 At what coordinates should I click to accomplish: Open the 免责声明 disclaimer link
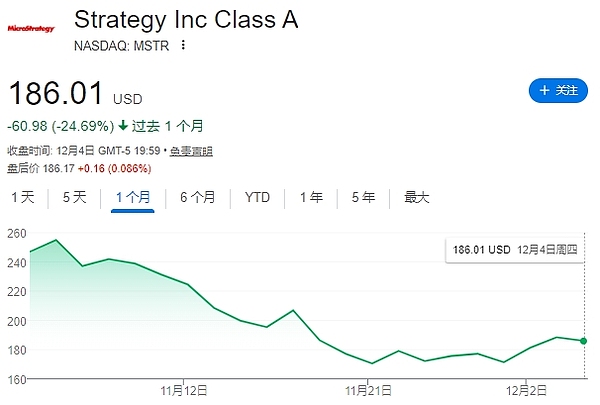click(x=191, y=151)
